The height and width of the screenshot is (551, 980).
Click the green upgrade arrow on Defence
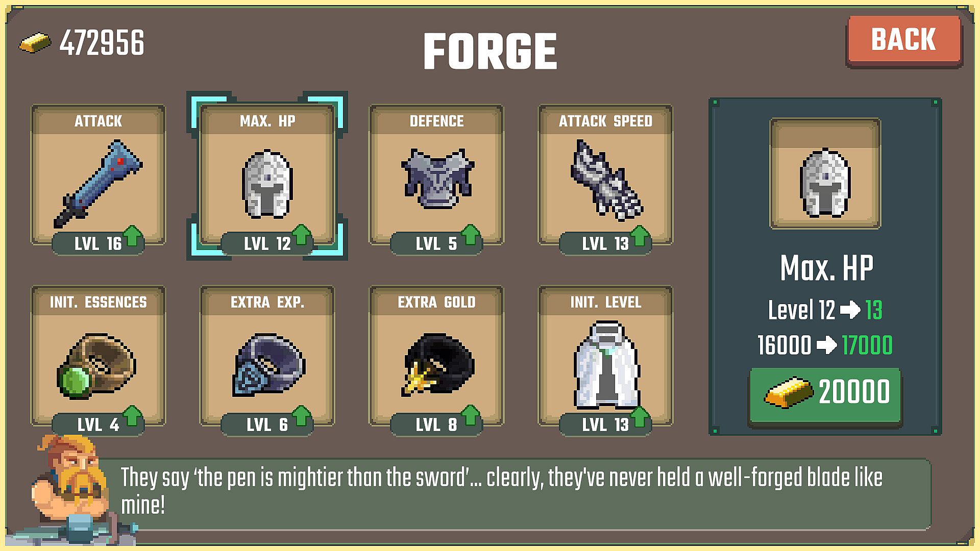[470, 235]
